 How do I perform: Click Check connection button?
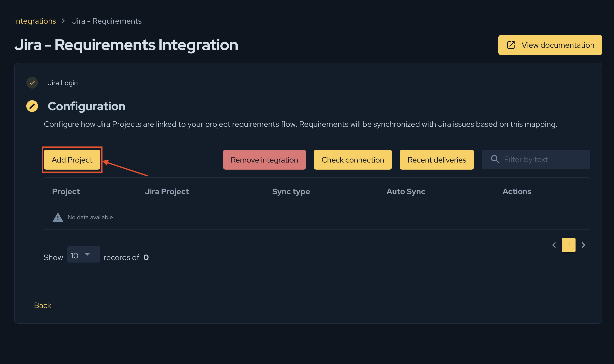[x=353, y=160]
